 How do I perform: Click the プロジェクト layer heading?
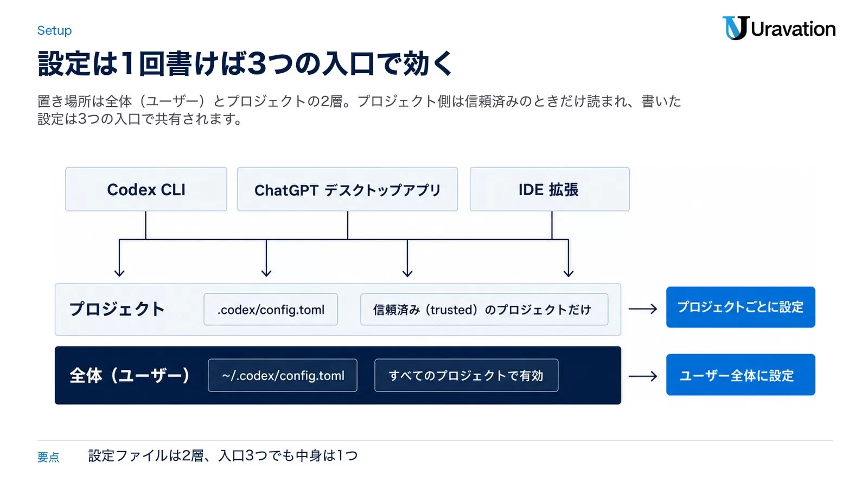click(117, 309)
